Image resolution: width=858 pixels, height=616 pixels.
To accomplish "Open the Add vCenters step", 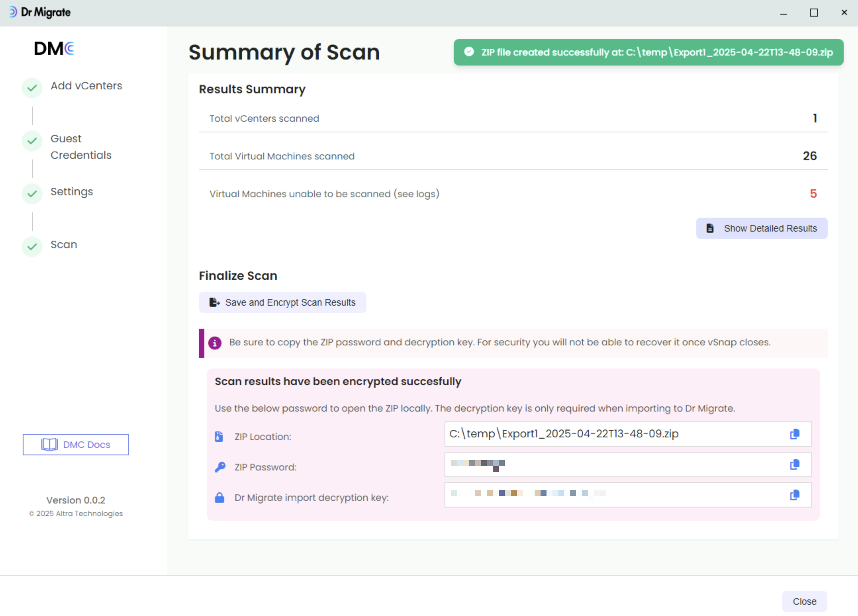I will click(x=86, y=86).
